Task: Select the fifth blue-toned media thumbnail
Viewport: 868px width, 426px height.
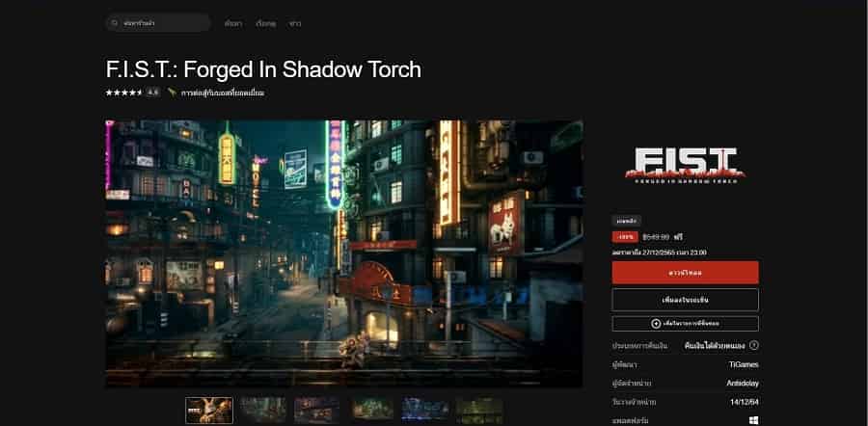Action: (425, 410)
